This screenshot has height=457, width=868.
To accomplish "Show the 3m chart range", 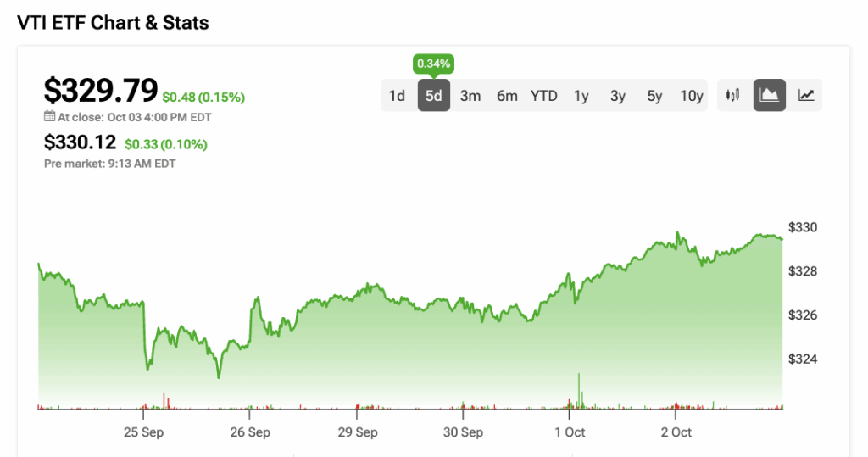I will (470, 96).
